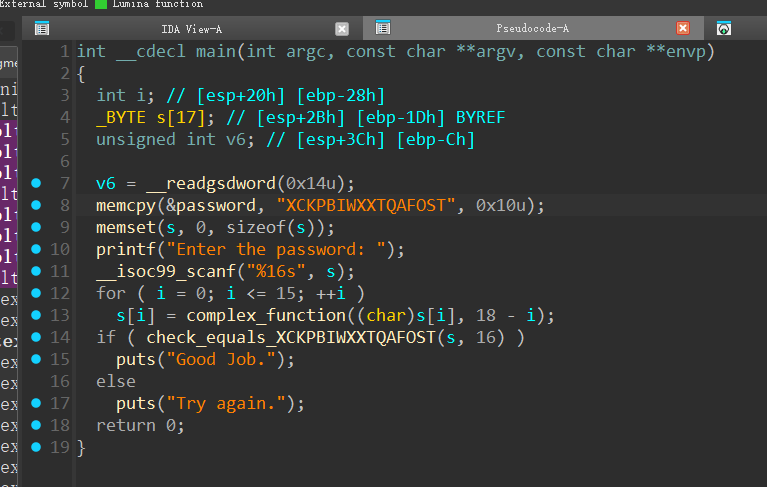767x487 pixels.
Task: Click the Pseudocode-A tab icon
Action: pos(383,28)
